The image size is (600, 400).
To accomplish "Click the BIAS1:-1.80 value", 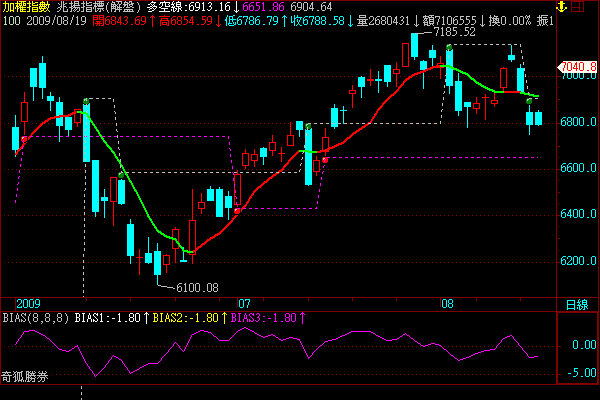I will point(108,318).
